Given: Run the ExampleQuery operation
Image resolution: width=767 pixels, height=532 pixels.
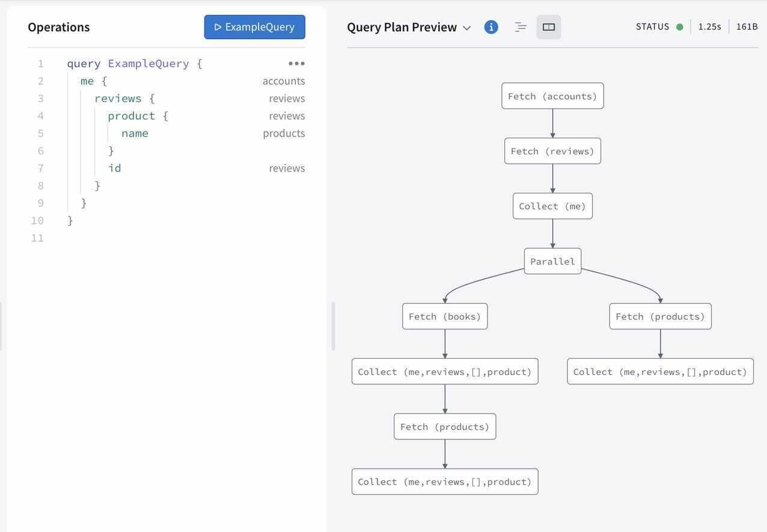Looking at the screenshot, I should tap(254, 27).
